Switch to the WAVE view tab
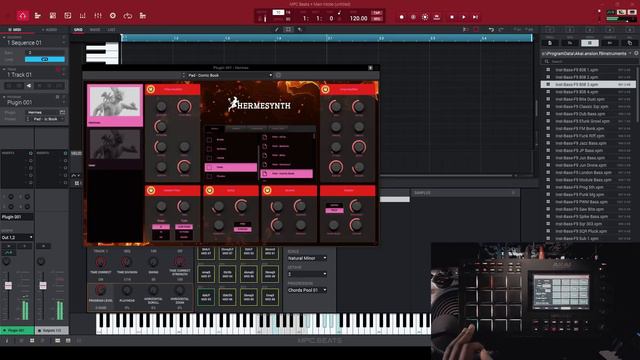640x360 pixels. click(95, 30)
